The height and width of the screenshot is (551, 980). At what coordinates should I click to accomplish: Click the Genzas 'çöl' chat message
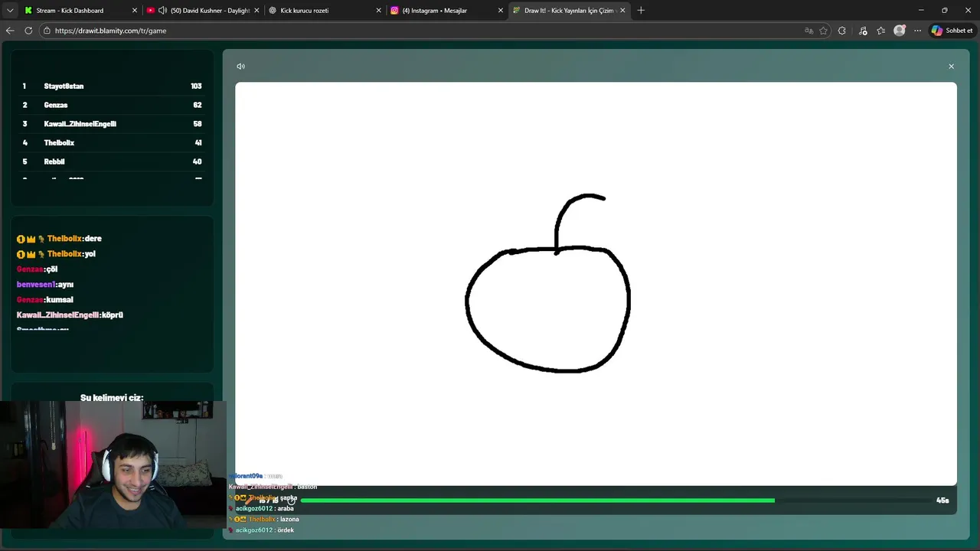pos(38,269)
